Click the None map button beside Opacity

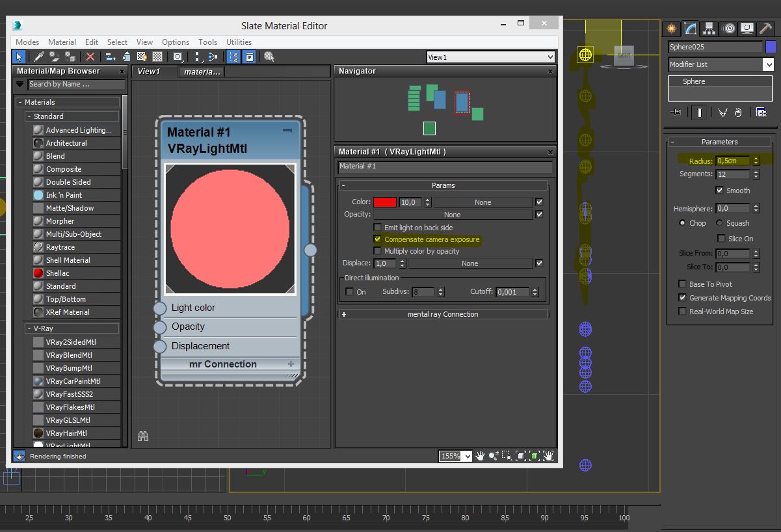[452, 215]
